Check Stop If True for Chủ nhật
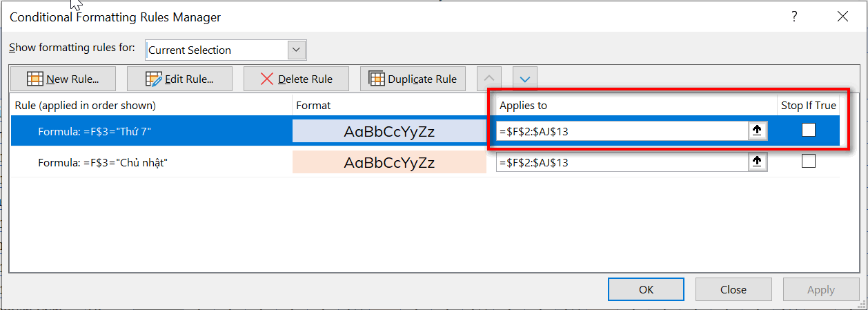The image size is (868, 310). [809, 161]
